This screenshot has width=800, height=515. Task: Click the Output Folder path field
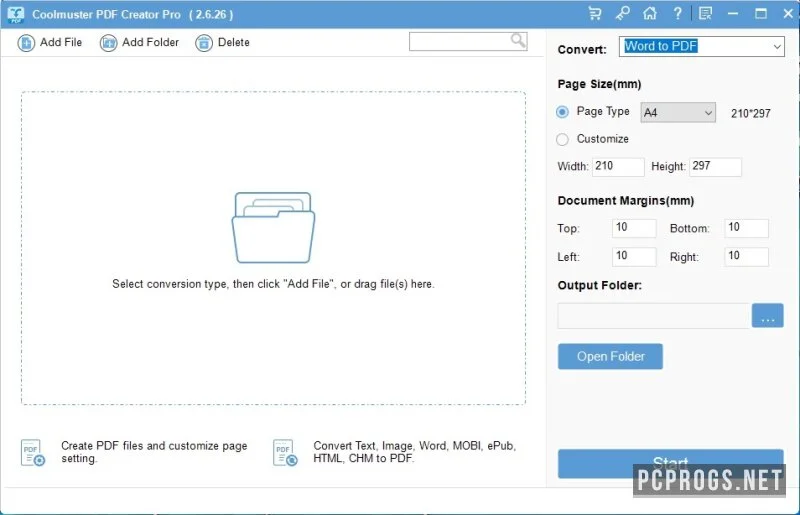[654, 315]
